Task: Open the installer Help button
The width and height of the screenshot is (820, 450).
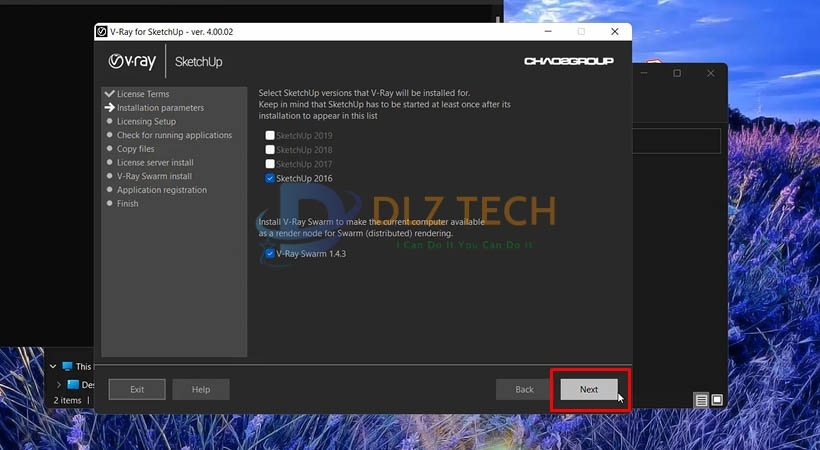Action: [x=201, y=390]
